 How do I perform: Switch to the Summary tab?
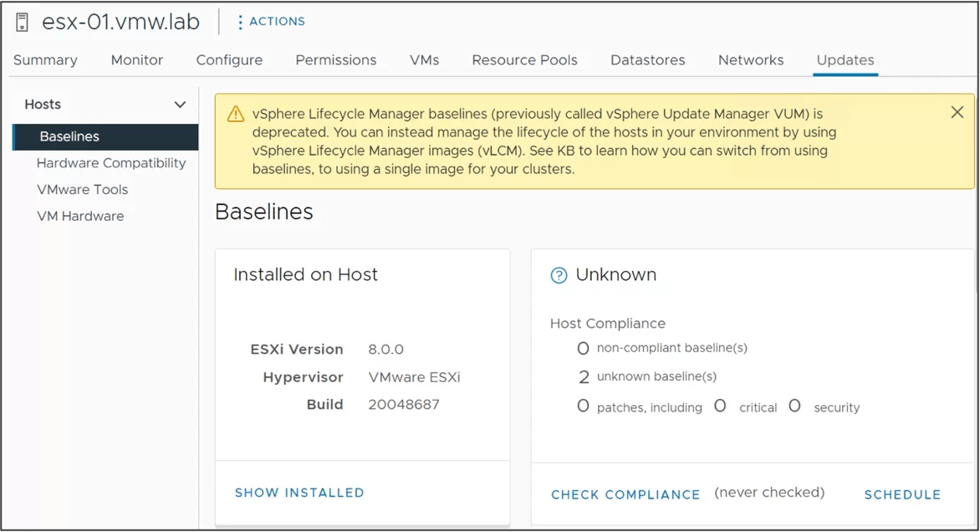46,60
